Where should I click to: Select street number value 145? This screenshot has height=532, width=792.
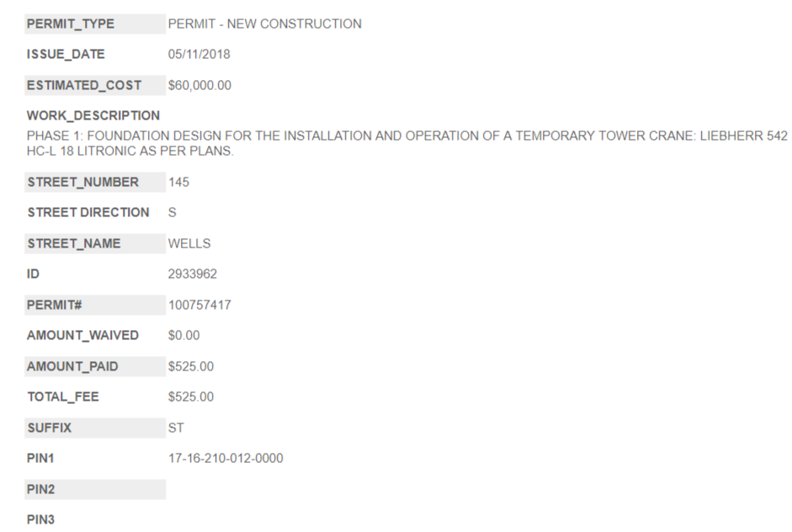178,182
